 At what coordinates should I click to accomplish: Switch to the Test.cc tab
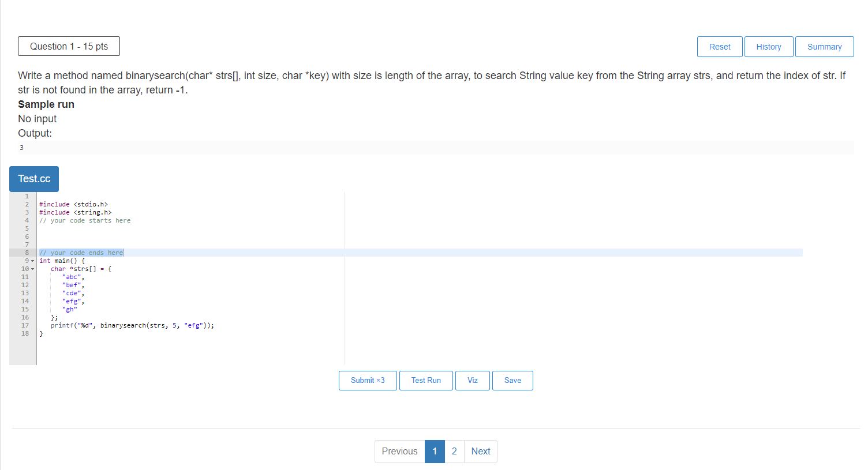coord(33,179)
